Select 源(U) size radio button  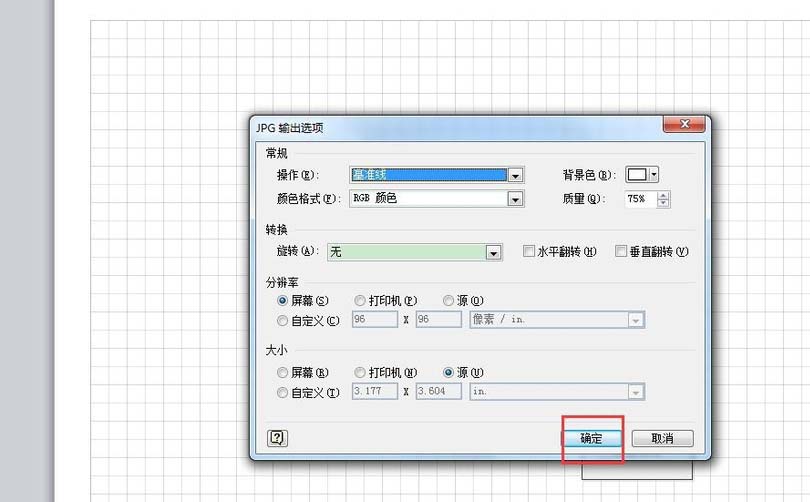(x=448, y=372)
